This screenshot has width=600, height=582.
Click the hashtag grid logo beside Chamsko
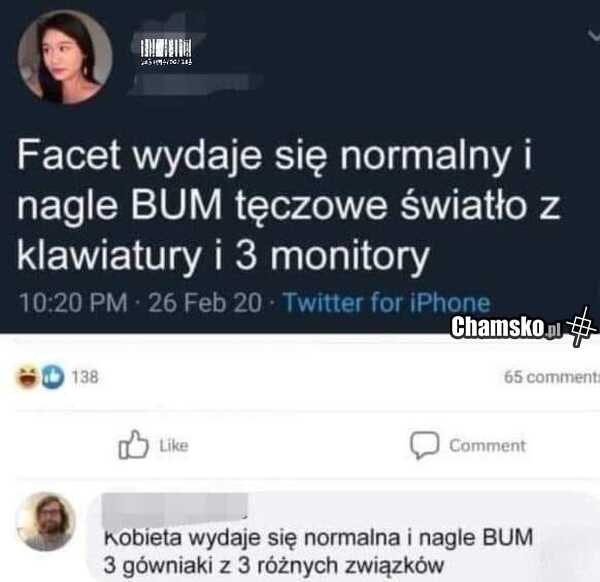click(x=581, y=326)
